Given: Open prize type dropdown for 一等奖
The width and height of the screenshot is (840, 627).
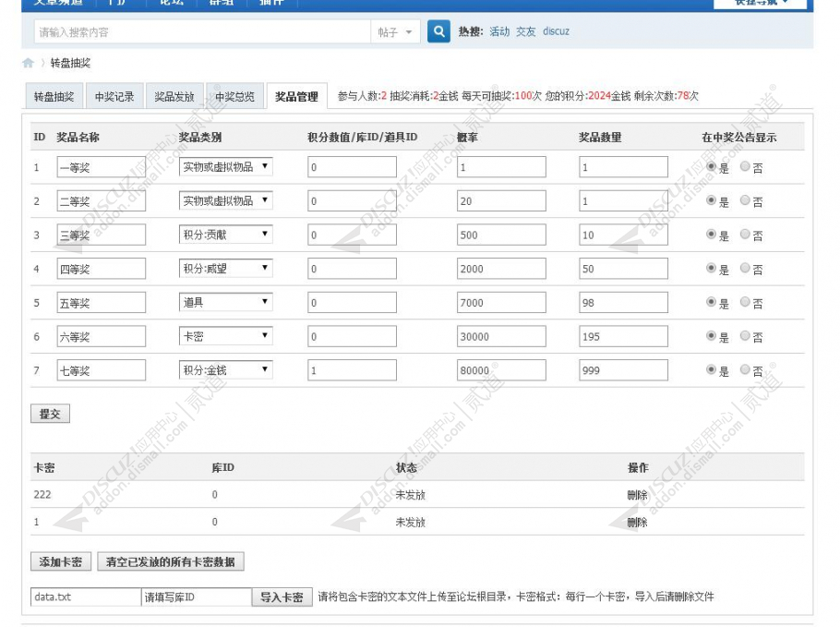Looking at the screenshot, I should (x=225, y=166).
